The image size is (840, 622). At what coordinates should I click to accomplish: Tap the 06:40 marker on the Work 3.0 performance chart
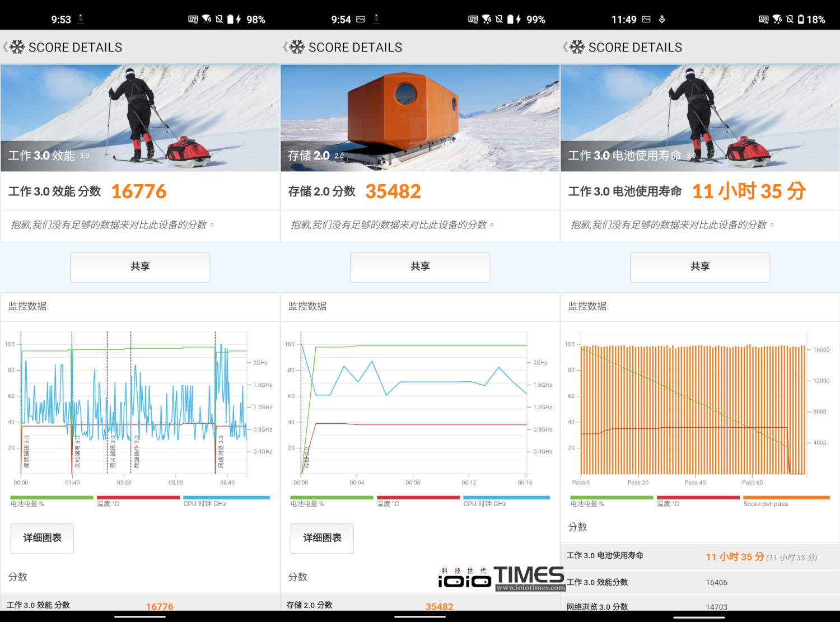227,483
